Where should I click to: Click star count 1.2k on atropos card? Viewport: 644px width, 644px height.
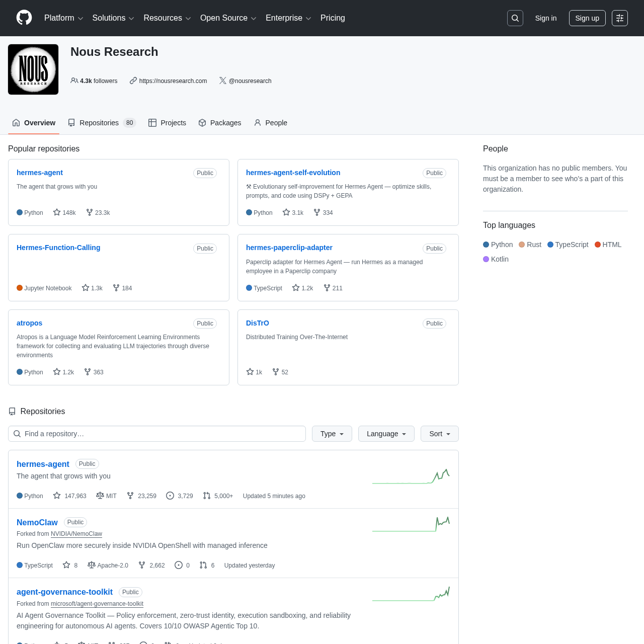tap(63, 372)
